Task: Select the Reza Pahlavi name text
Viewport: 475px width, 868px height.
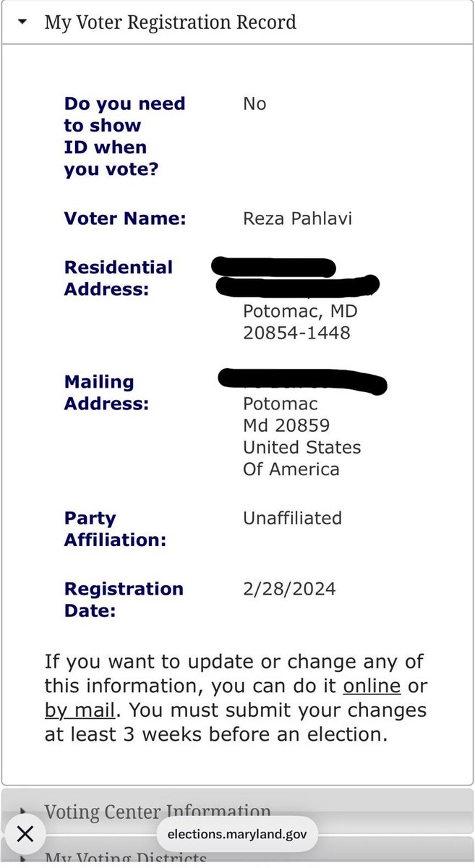Action: (297, 218)
